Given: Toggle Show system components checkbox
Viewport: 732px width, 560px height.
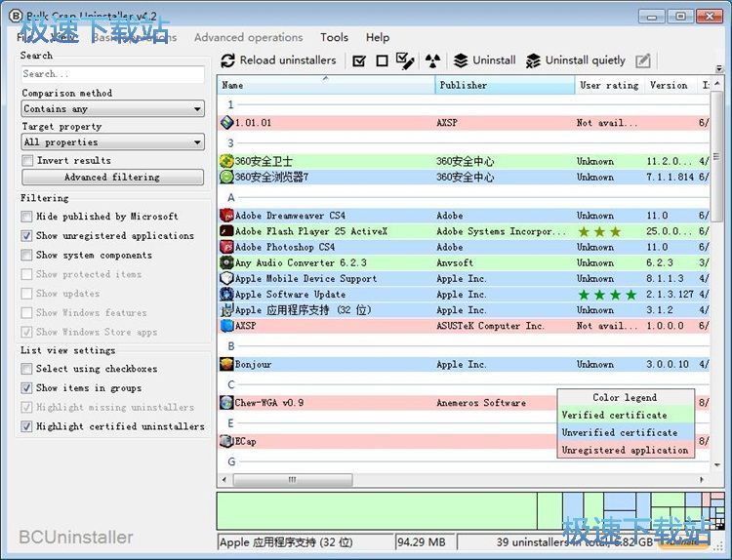Looking at the screenshot, I should point(27,256).
